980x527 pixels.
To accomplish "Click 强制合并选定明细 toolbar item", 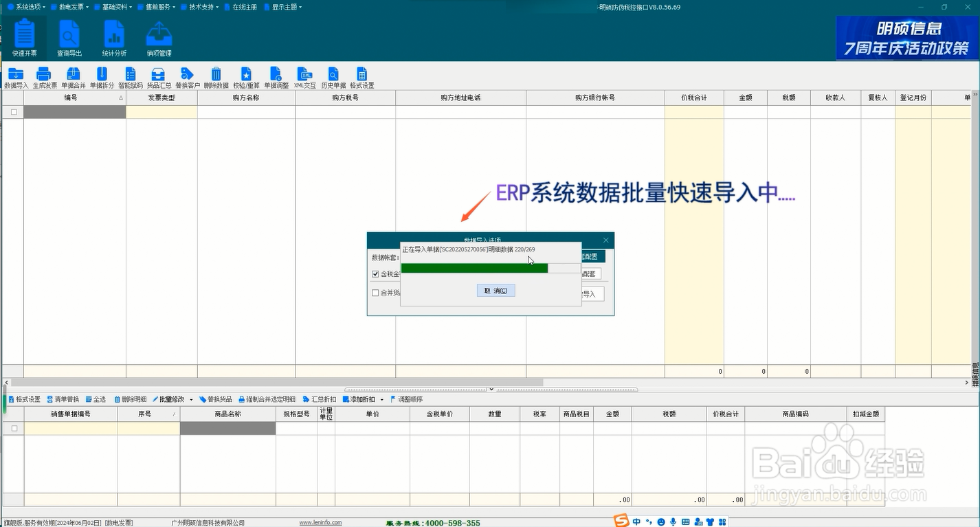I will coord(267,399).
